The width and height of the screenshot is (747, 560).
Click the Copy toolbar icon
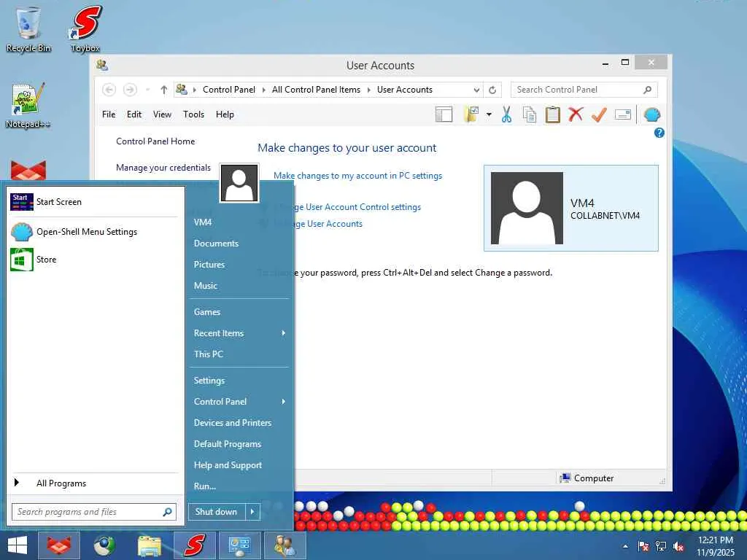(530, 114)
